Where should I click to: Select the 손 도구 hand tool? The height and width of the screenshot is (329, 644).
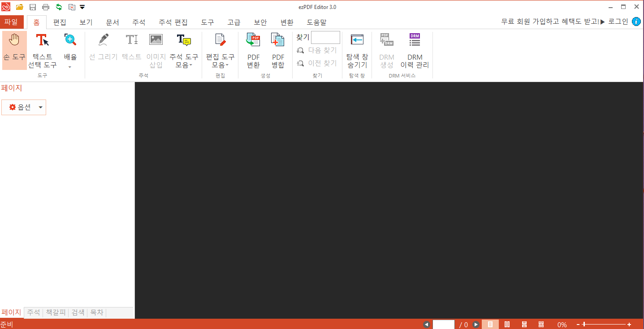coord(14,50)
